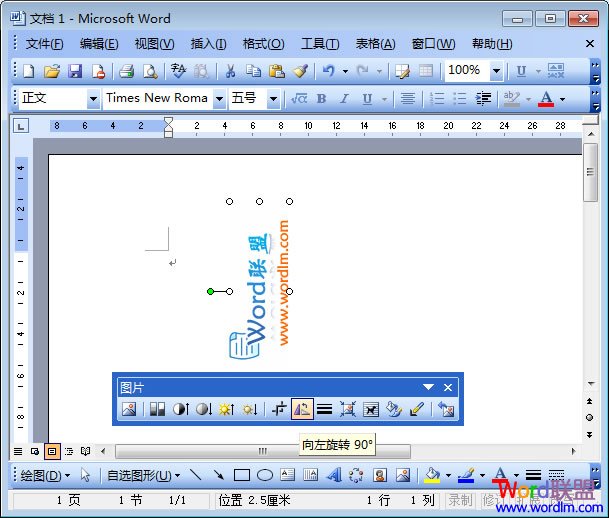Switch to Outline view button
This screenshot has height=518, width=609.
(69, 451)
